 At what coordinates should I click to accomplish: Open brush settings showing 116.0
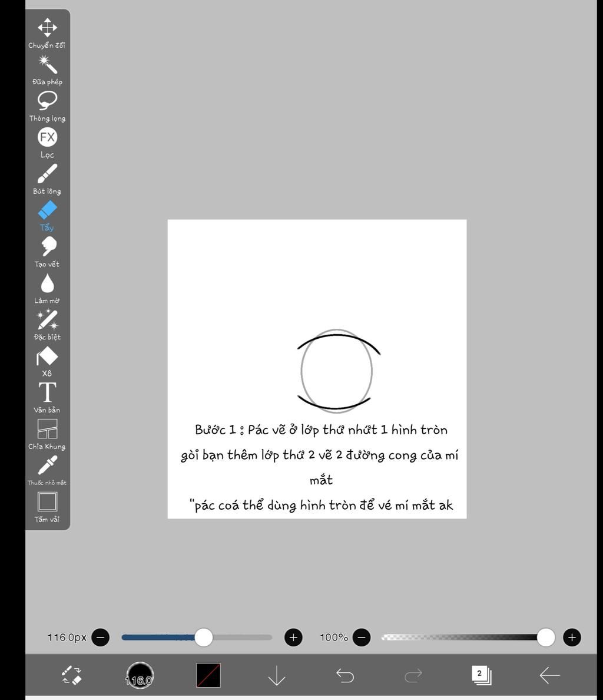140,675
